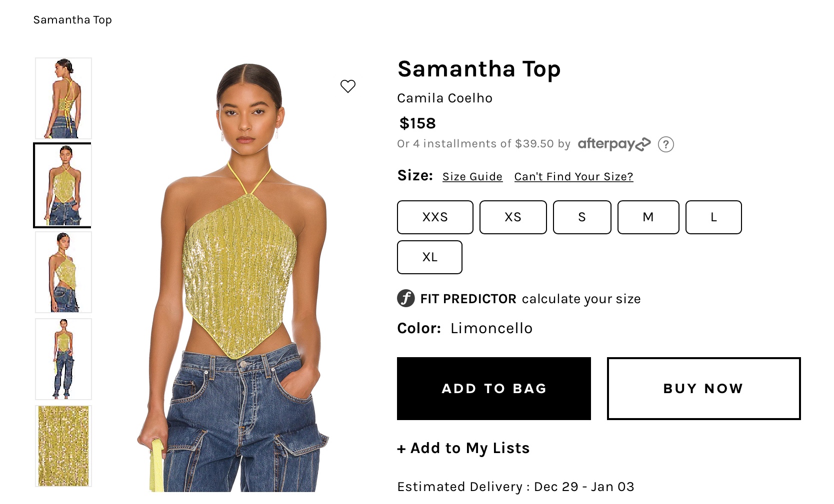This screenshot has height=504, width=834.
Task: Select size M option
Action: [648, 217]
